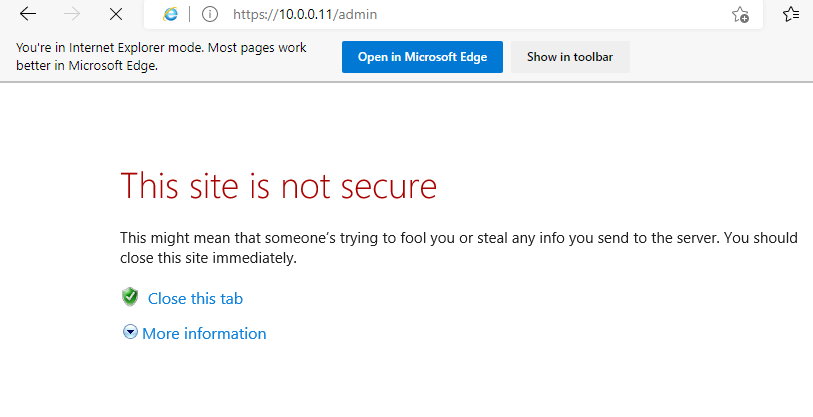Add this page to favorites using star-plus icon

pos(740,14)
